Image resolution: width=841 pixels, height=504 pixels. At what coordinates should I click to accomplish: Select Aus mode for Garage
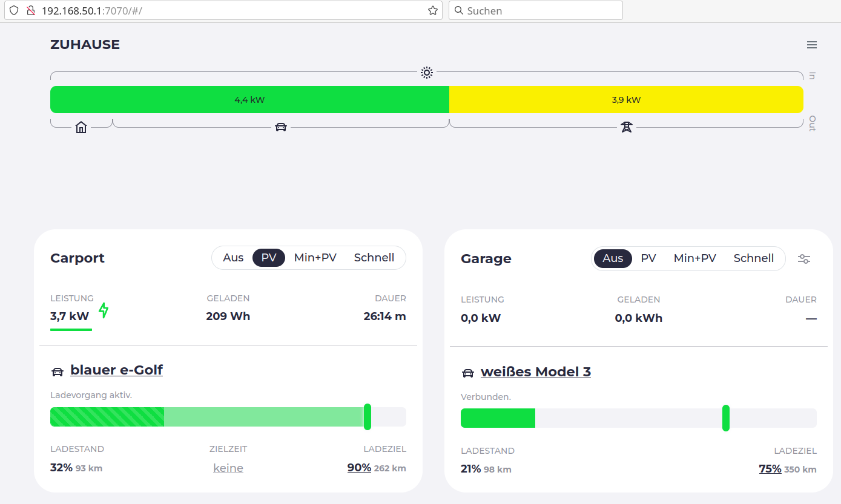[613, 258]
